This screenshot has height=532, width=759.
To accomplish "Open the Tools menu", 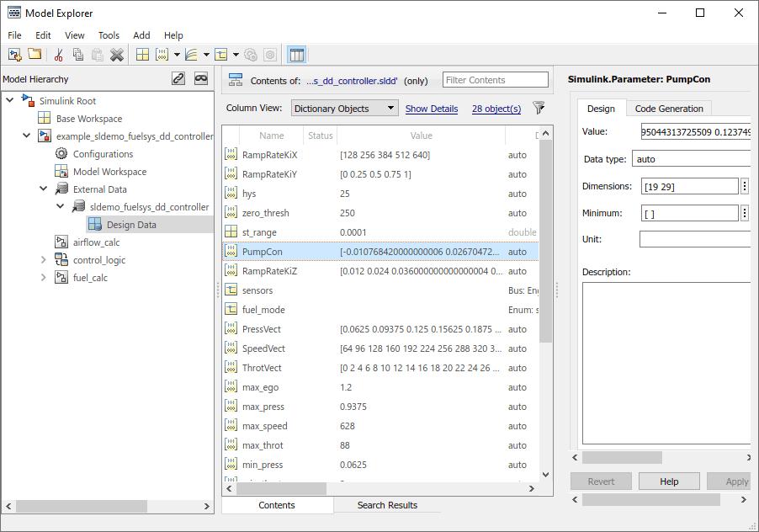I will click(109, 35).
